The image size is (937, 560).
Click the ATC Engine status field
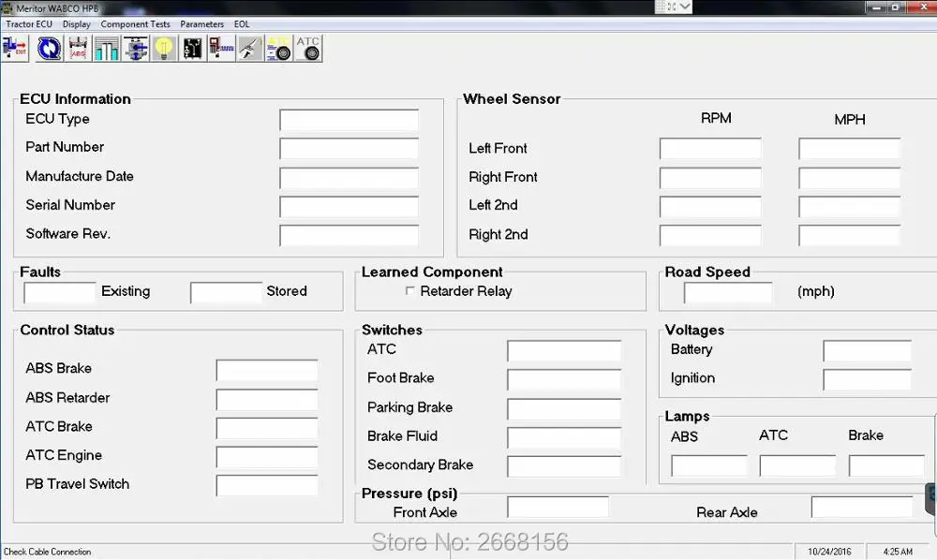(267, 456)
